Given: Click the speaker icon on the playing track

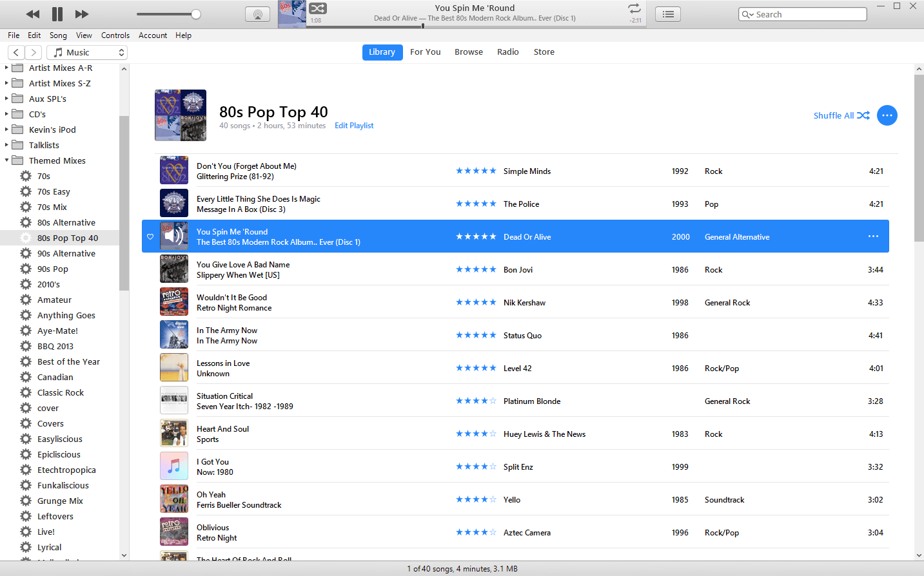Looking at the screenshot, I should (174, 236).
